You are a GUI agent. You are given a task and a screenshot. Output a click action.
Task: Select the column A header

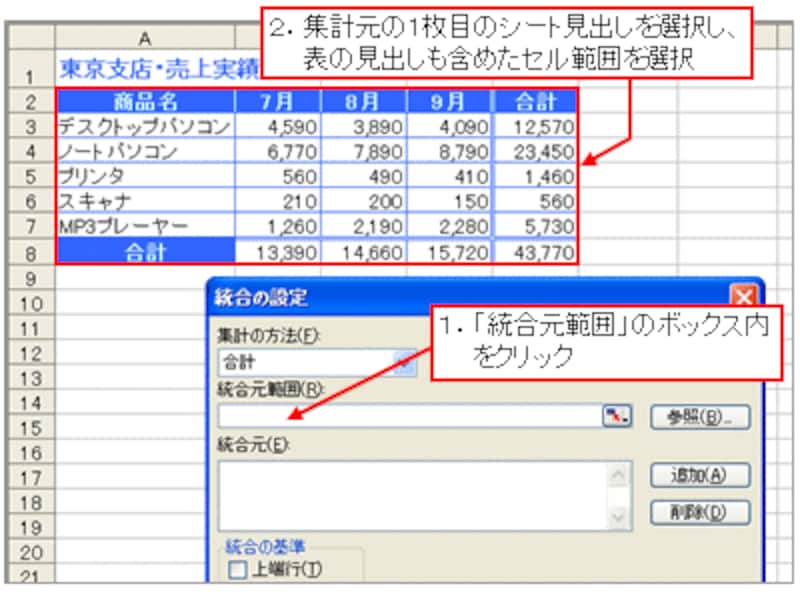click(145, 38)
